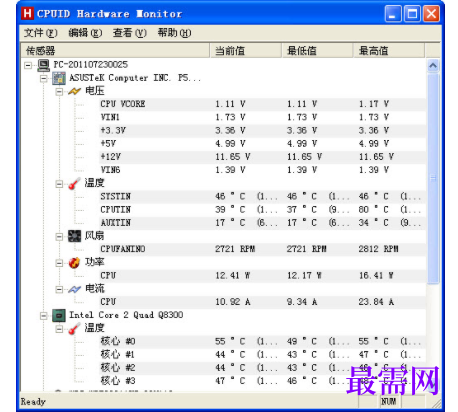Image resolution: width=458 pixels, height=412 pixels.
Task: Open the 文件(F) menu
Action: 41,33
